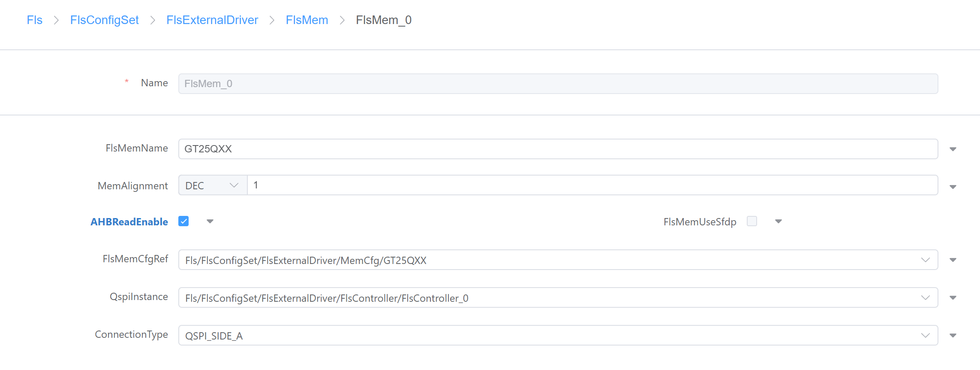The image size is (980, 370).
Task: Click the caret icon next to FlsMemUseSfdp checkbox
Action: (779, 221)
